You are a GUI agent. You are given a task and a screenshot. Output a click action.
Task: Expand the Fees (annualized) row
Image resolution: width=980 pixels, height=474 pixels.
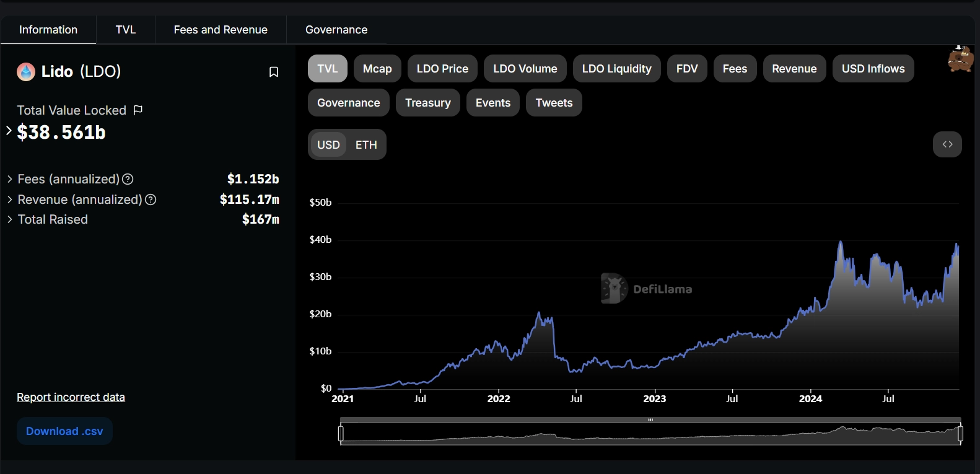(x=10, y=179)
